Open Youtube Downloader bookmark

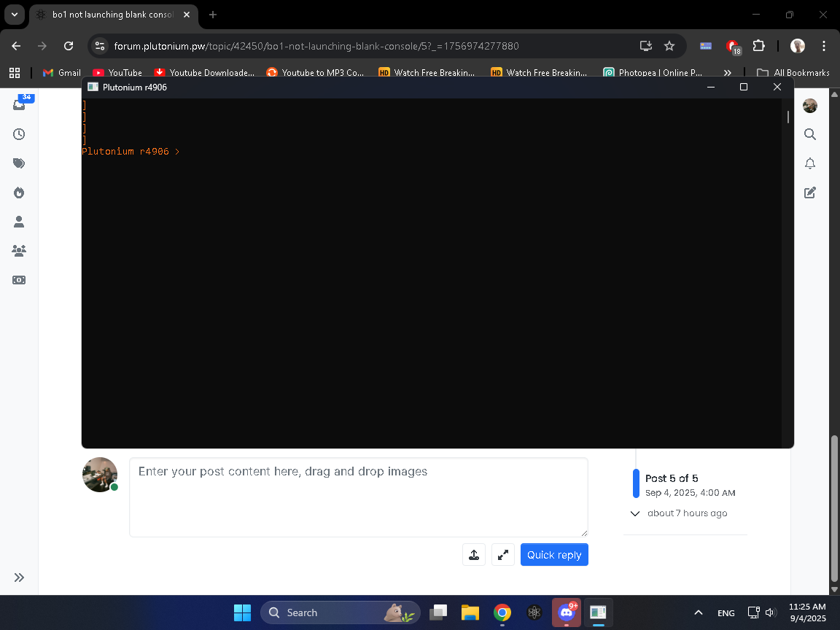click(204, 73)
